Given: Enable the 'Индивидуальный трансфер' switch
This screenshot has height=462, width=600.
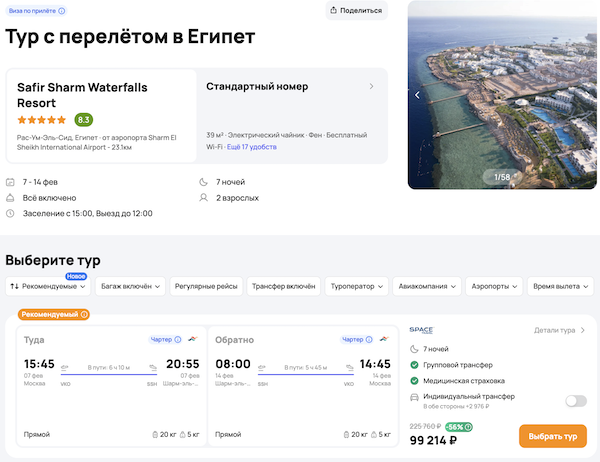Looking at the screenshot, I should coord(575,401).
